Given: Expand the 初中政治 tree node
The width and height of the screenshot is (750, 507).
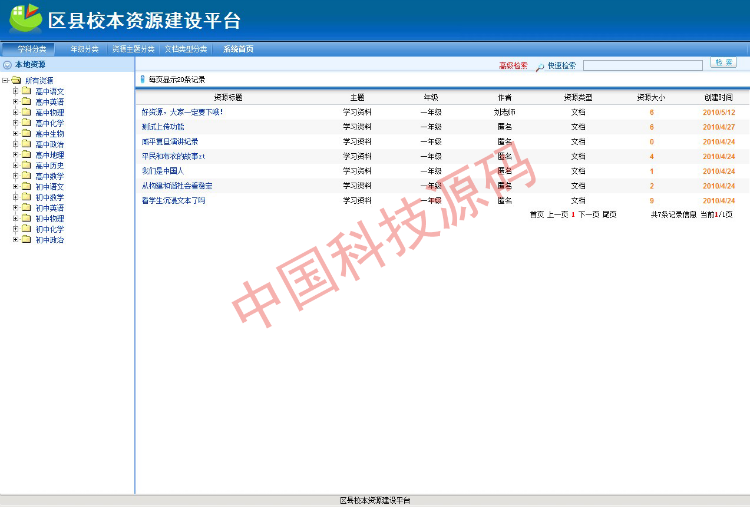Looking at the screenshot, I should [15, 239].
